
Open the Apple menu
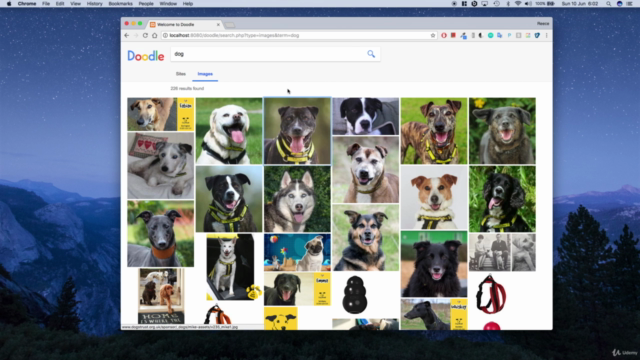9,4
